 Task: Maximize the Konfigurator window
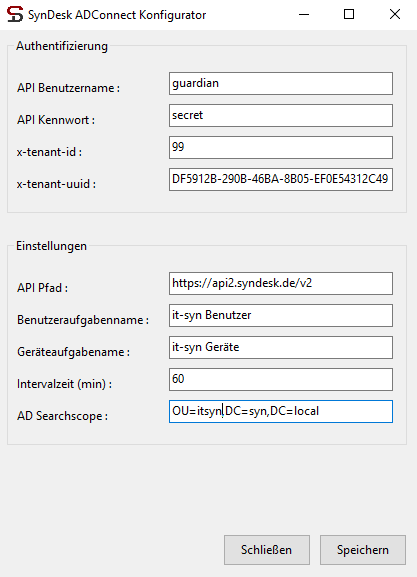(349, 15)
